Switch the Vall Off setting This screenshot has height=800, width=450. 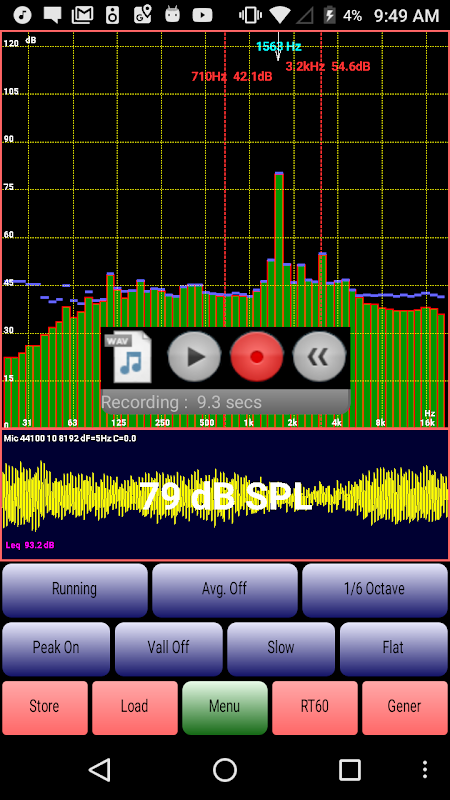click(168, 648)
